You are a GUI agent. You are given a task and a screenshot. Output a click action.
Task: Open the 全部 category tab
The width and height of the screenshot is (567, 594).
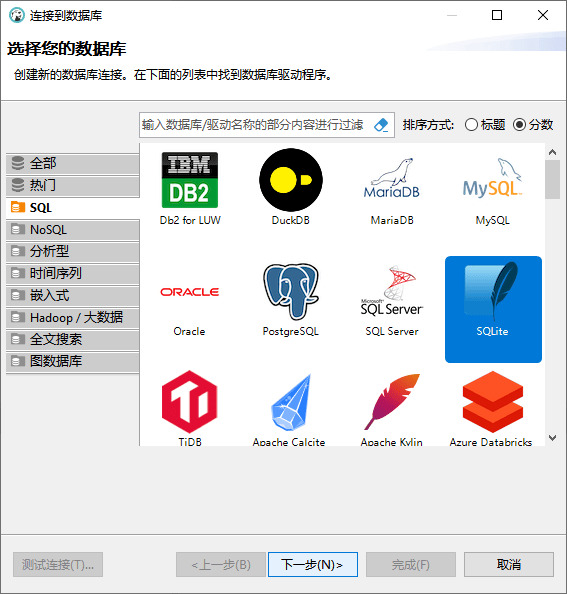73,164
